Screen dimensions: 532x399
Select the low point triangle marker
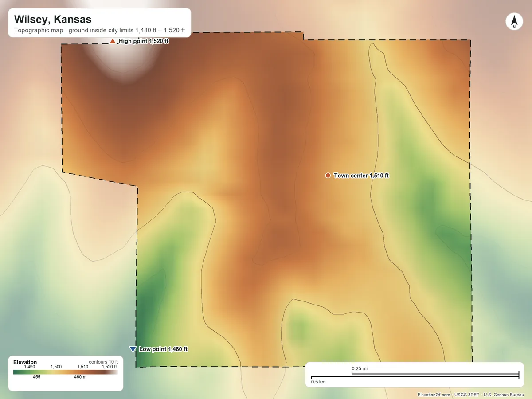tap(132, 349)
